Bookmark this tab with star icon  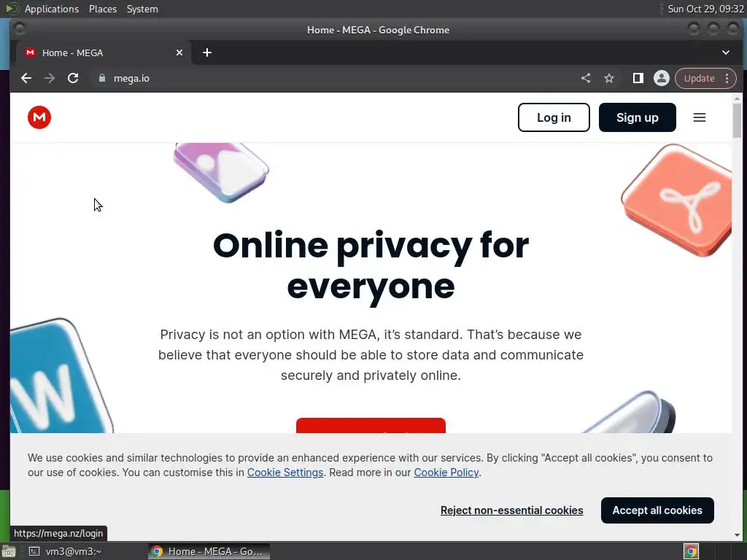coord(609,78)
